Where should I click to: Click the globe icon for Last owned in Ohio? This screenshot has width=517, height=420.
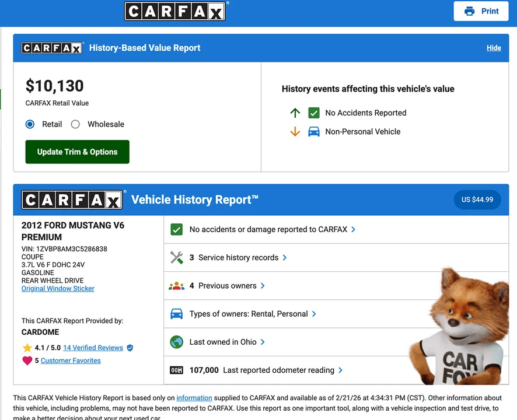tap(177, 342)
